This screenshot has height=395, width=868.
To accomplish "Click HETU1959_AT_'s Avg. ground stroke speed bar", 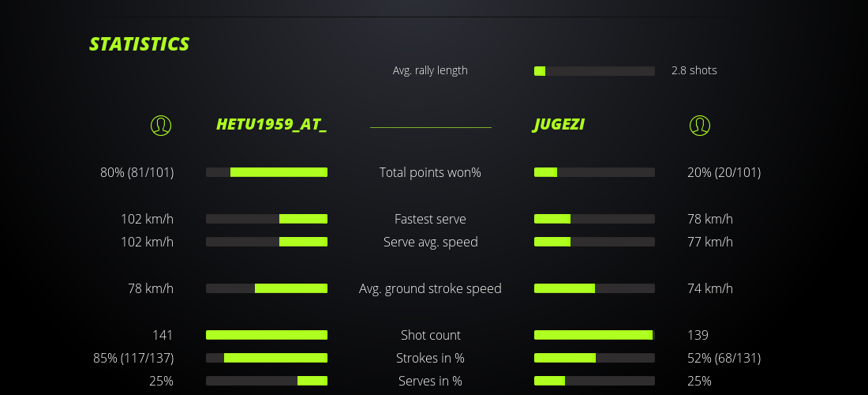I will coord(267,288).
